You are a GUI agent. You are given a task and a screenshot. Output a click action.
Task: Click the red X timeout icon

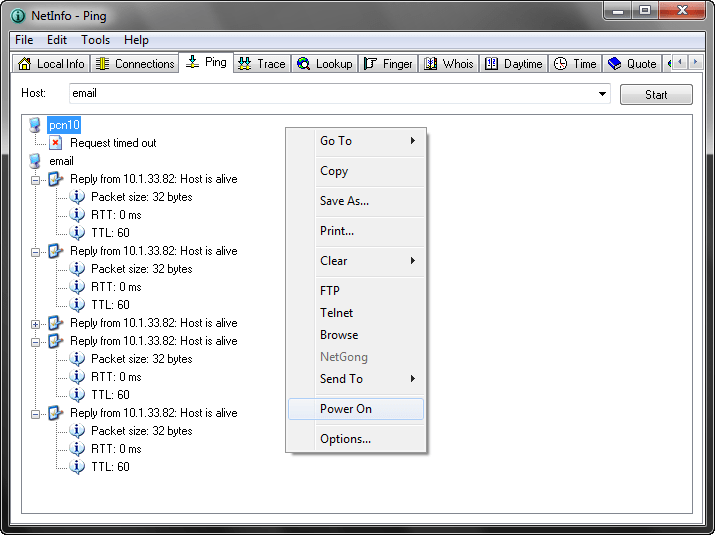[x=56, y=143]
